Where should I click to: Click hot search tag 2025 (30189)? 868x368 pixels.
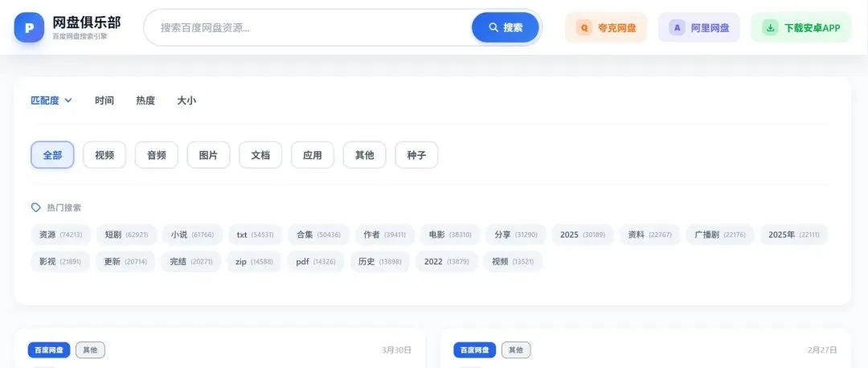(583, 235)
